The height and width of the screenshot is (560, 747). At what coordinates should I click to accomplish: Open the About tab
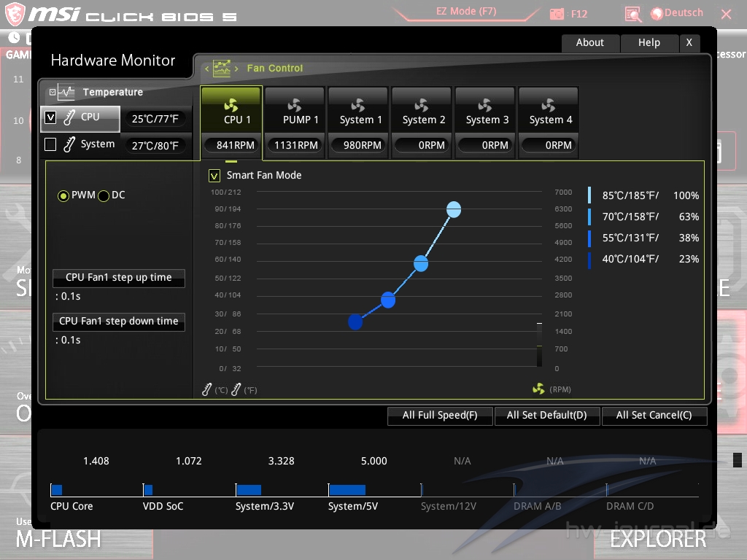point(589,42)
